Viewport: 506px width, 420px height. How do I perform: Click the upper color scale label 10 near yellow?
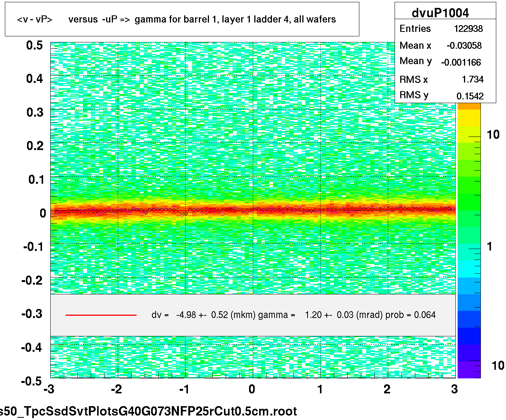493,135
